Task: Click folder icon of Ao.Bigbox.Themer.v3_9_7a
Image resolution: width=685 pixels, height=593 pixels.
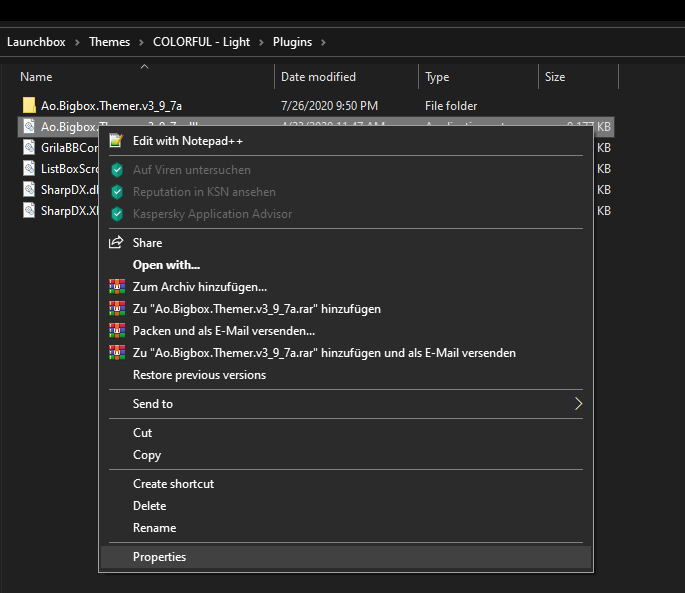Action: click(x=29, y=105)
